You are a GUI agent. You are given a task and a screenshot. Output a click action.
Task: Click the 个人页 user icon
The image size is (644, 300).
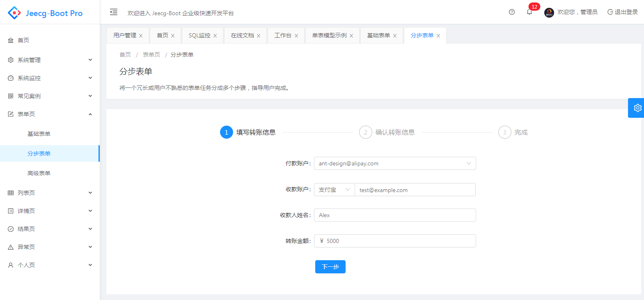pyautogui.click(x=11, y=265)
